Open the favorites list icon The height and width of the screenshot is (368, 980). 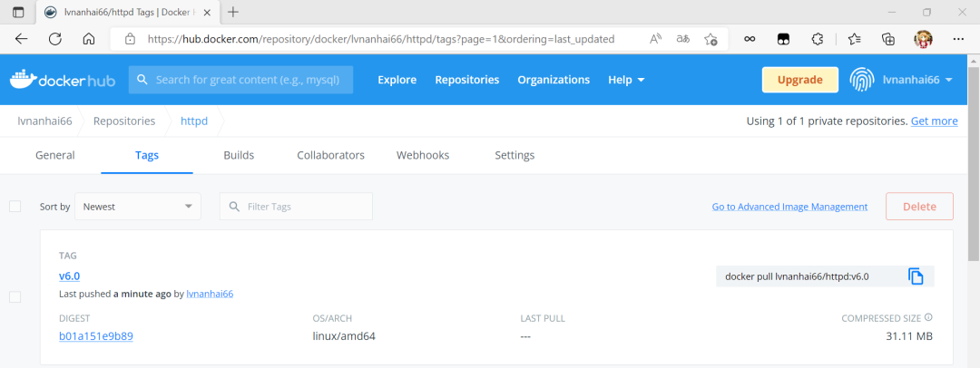(855, 39)
